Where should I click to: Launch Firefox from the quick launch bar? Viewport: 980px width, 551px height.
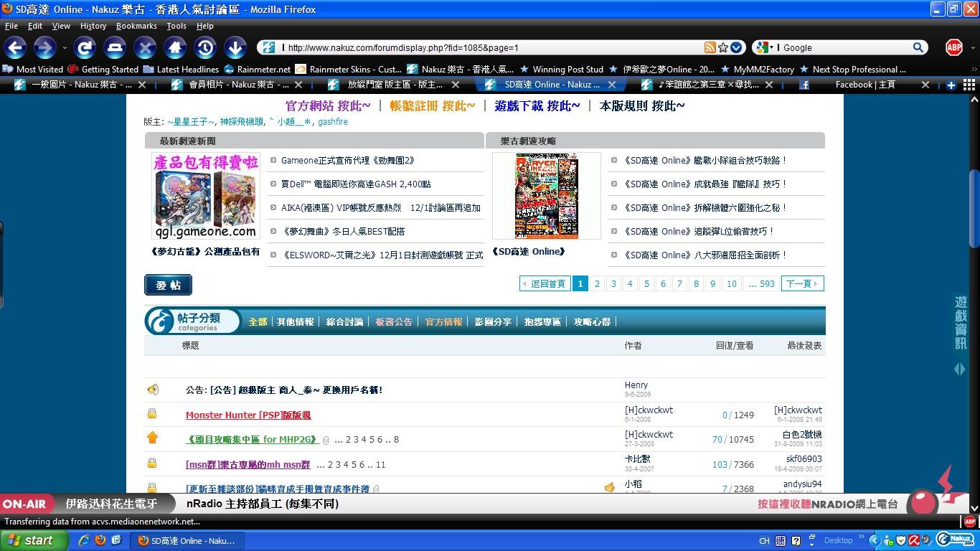pyautogui.click(x=100, y=540)
